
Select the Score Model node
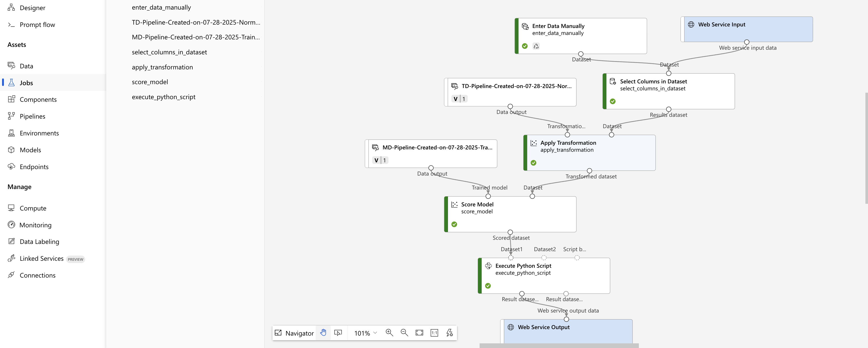[510, 214]
